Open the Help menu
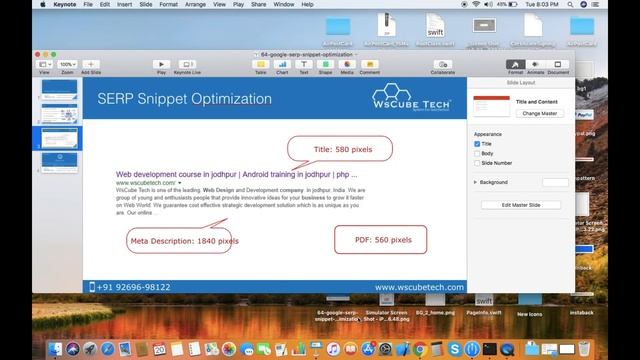The width and height of the screenshot is (640, 360). click(x=307, y=4)
